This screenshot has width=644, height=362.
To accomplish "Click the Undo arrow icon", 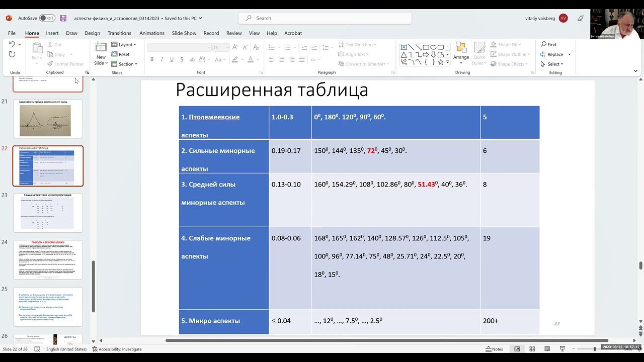I will pos(12,45).
